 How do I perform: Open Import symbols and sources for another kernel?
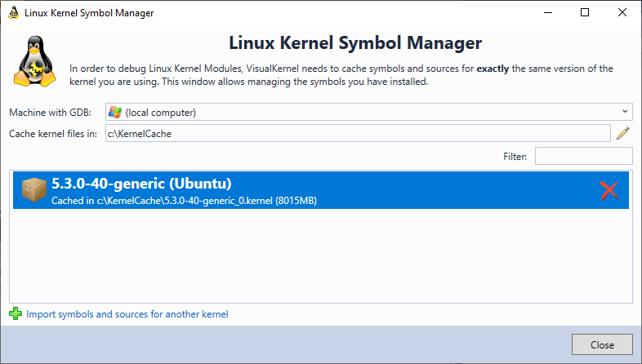click(x=127, y=314)
